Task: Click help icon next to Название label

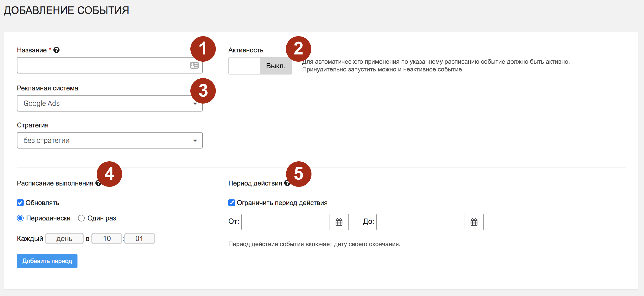Action: pos(56,50)
